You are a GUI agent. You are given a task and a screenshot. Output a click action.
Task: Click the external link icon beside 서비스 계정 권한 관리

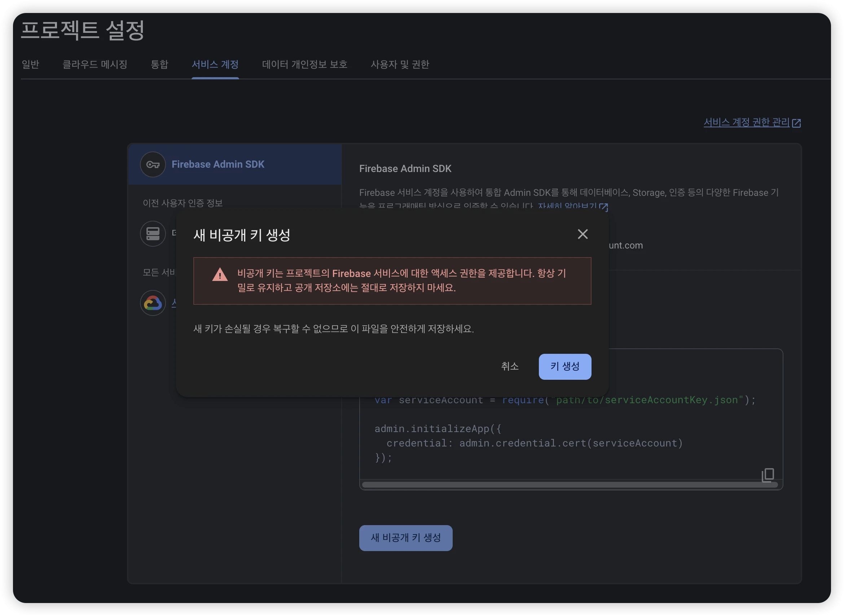(796, 123)
